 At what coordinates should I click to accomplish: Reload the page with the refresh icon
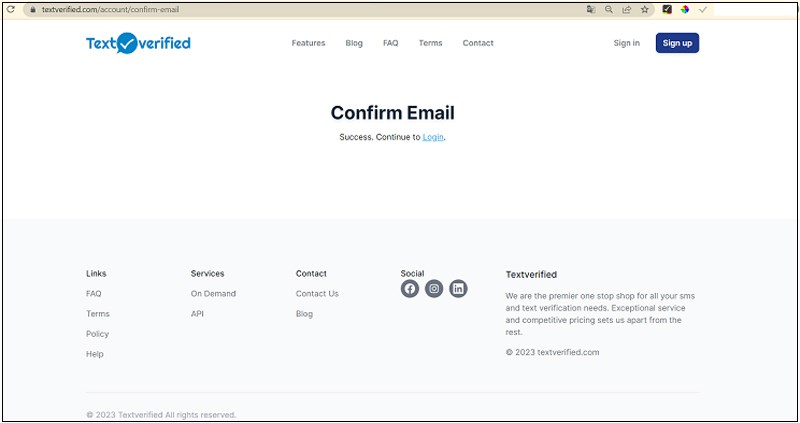11,9
